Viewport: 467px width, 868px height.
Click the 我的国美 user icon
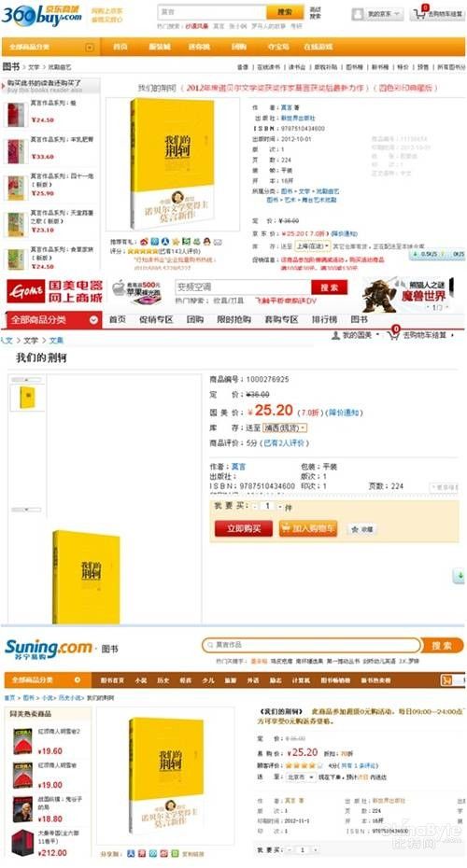[335, 335]
